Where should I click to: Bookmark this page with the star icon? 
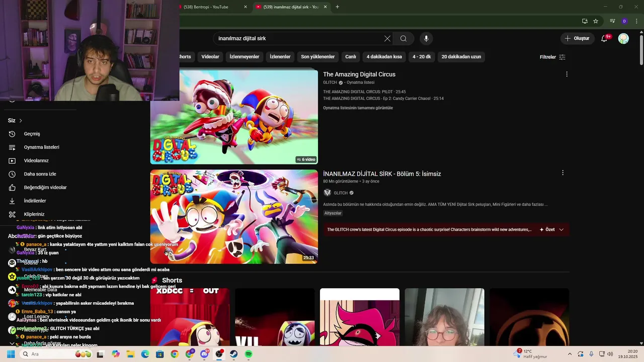[596, 21]
